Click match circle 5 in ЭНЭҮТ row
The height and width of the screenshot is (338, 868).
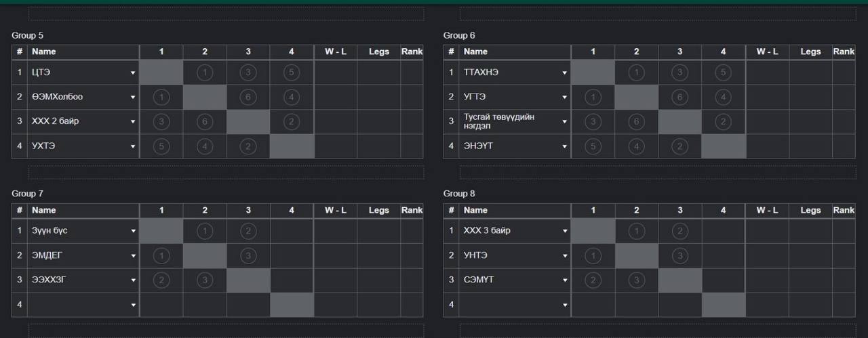click(x=593, y=146)
